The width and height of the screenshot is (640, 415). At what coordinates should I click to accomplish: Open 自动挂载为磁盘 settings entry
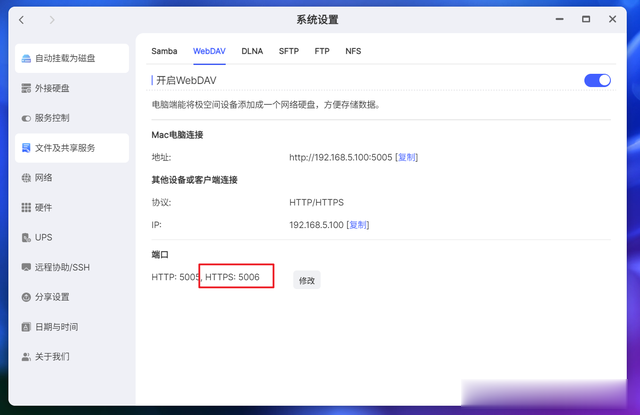coord(72,58)
